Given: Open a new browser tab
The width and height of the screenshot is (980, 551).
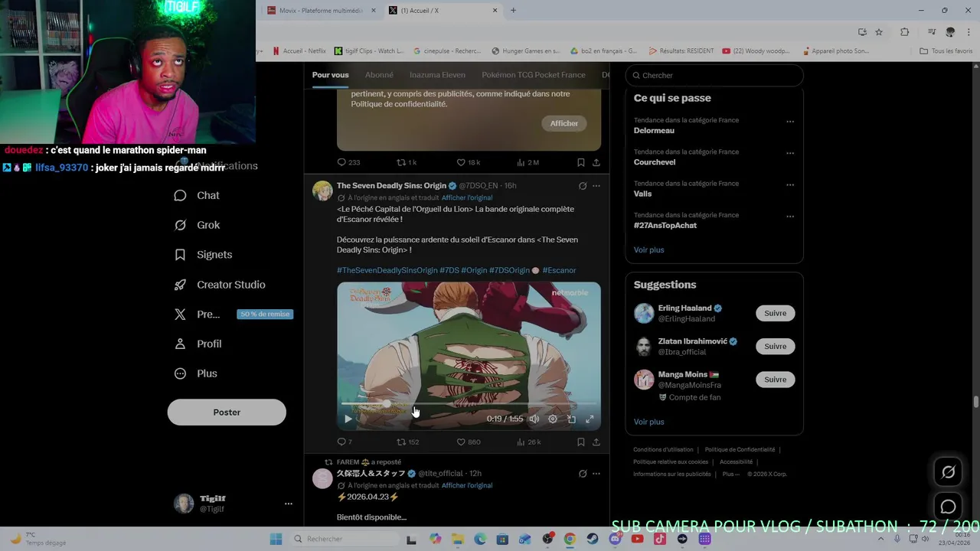Looking at the screenshot, I should click(513, 10).
